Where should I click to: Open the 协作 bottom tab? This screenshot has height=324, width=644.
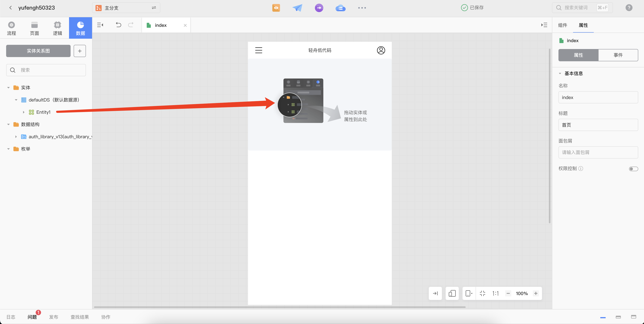pyautogui.click(x=106, y=317)
